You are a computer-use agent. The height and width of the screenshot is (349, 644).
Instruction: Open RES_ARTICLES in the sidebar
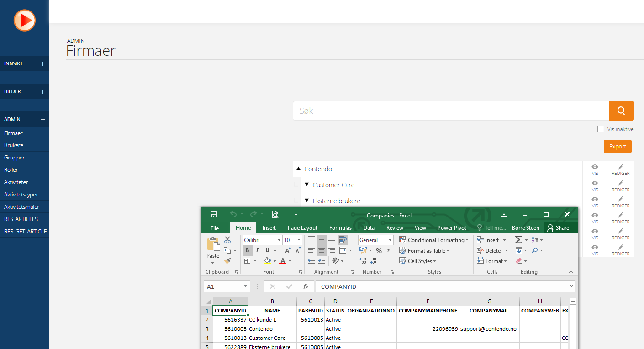[21, 219]
